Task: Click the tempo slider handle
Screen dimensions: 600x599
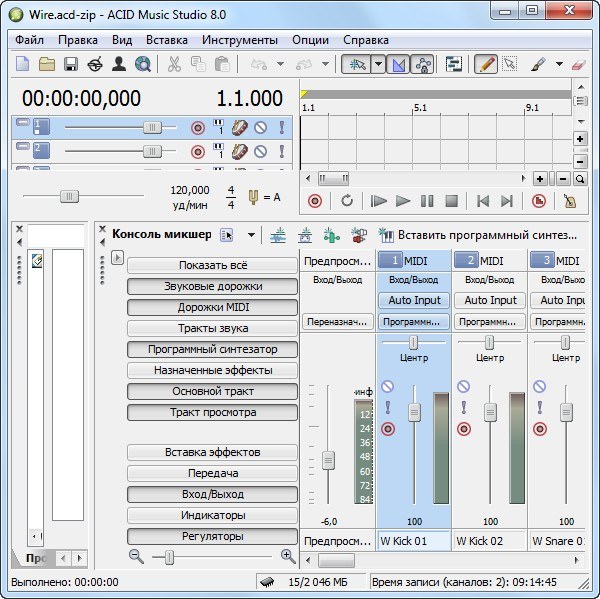Action: [x=69, y=196]
